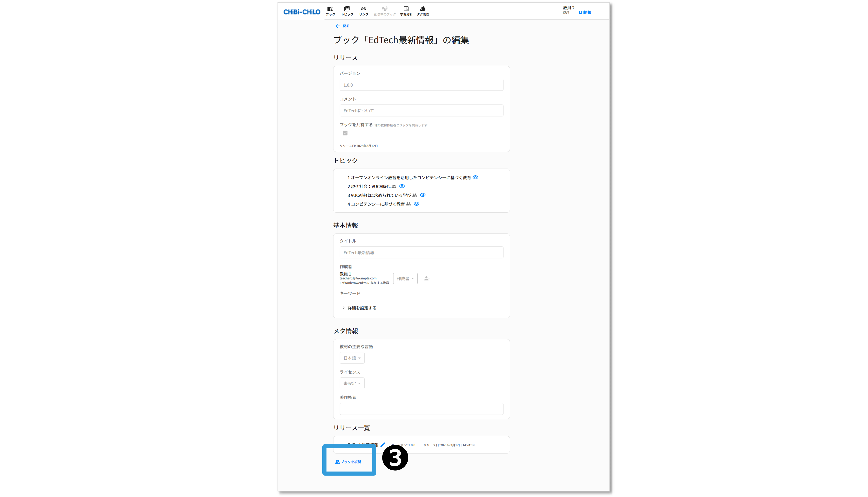The image size is (868, 497).
Task: Open the トピック nav icon
Action: tap(347, 11)
